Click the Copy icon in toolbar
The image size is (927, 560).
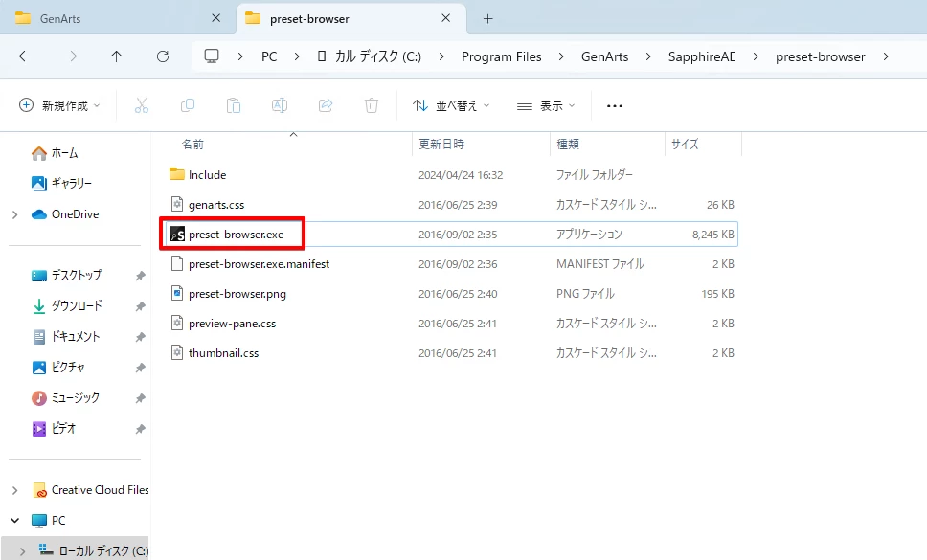[x=188, y=105]
